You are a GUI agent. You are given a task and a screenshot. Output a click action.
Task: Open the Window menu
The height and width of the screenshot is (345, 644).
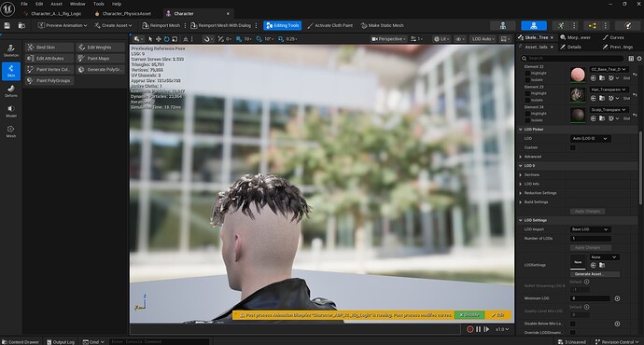77,4
